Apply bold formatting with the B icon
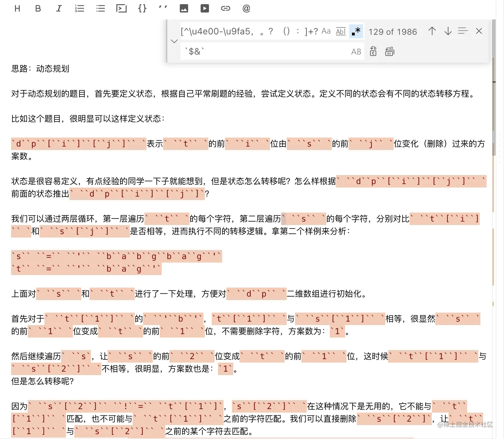Image resolution: width=504 pixels, height=439 pixels. point(38,8)
